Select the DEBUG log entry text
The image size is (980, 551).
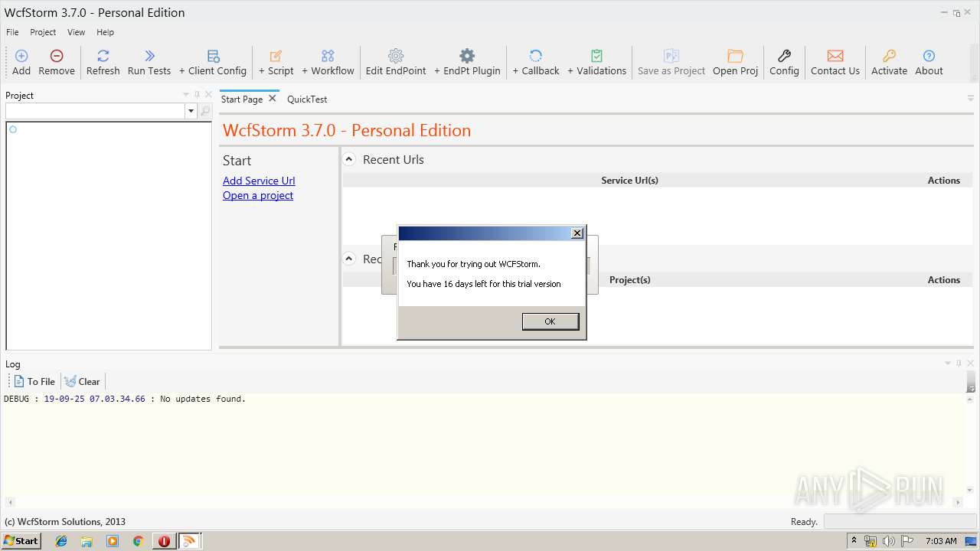[125, 399]
